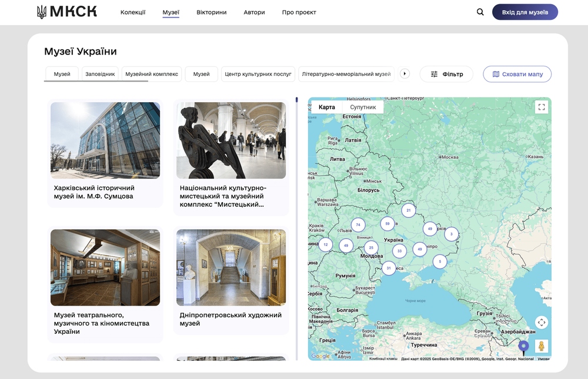Click the Румунія label on the map
The width and height of the screenshot is (588, 379).
[345, 276]
